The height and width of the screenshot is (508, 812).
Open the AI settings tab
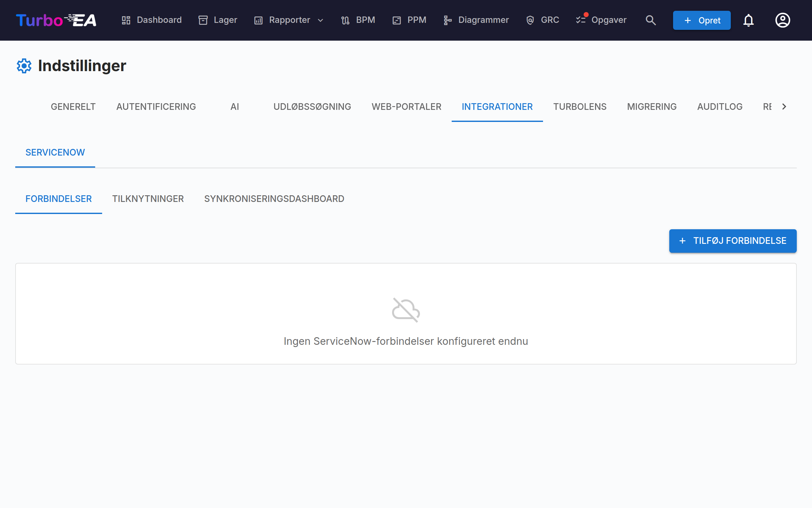click(234, 106)
